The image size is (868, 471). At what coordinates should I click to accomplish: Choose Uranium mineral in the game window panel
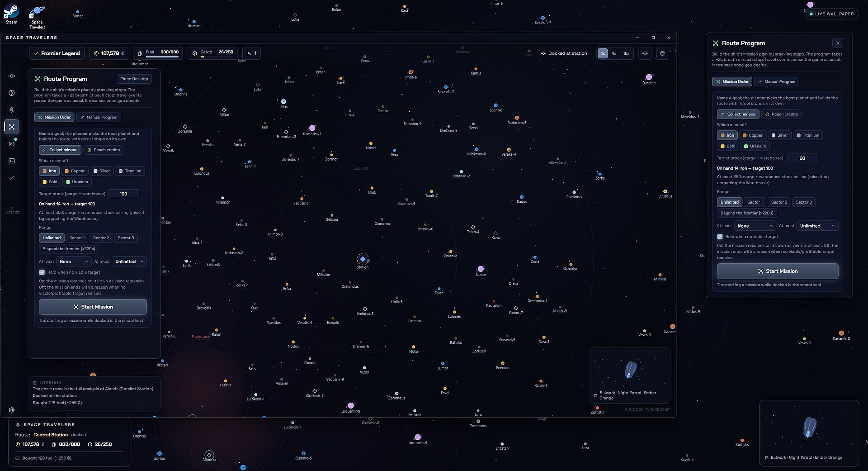(x=77, y=182)
